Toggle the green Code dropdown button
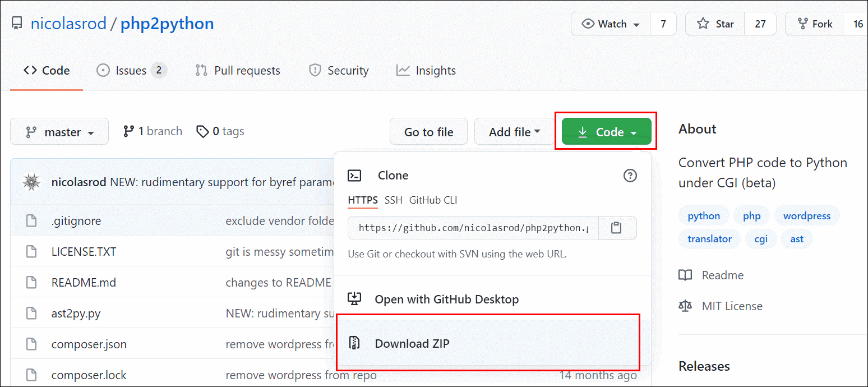The image size is (868, 387). (607, 132)
